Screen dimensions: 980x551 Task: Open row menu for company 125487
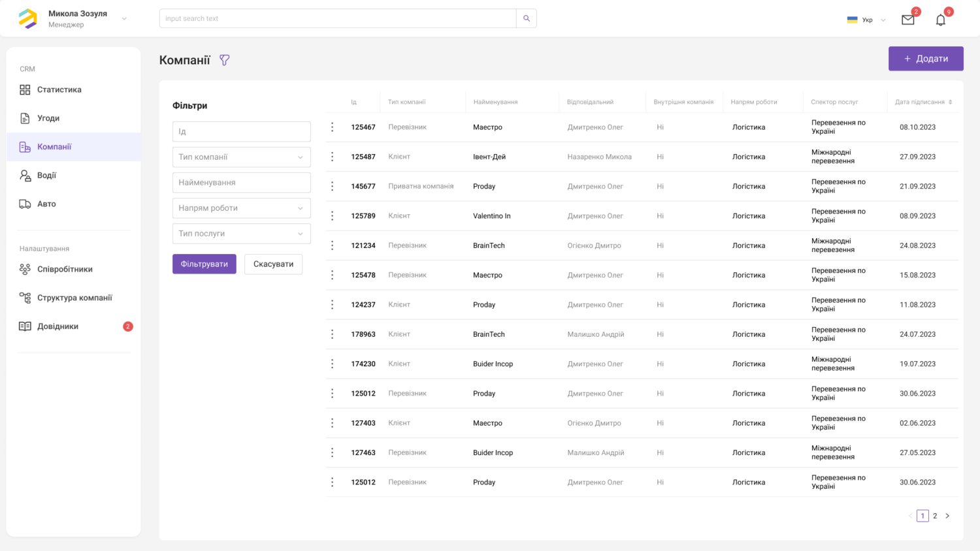(333, 157)
